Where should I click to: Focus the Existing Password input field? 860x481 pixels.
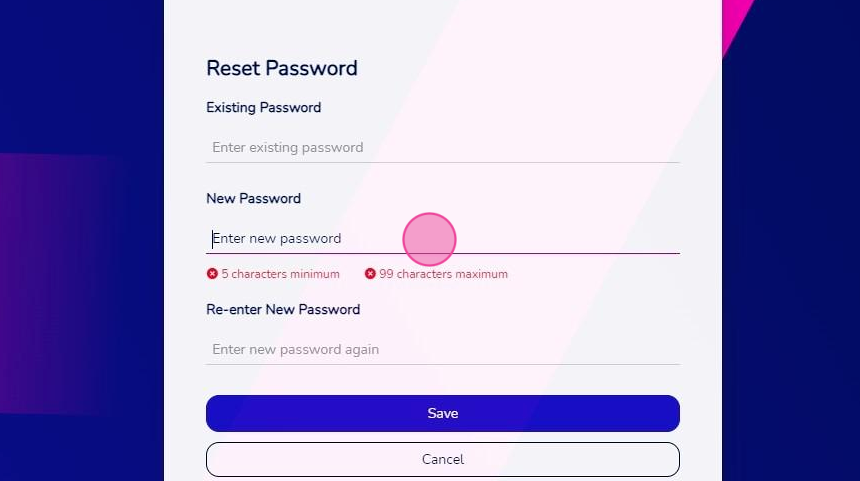(x=443, y=148)
